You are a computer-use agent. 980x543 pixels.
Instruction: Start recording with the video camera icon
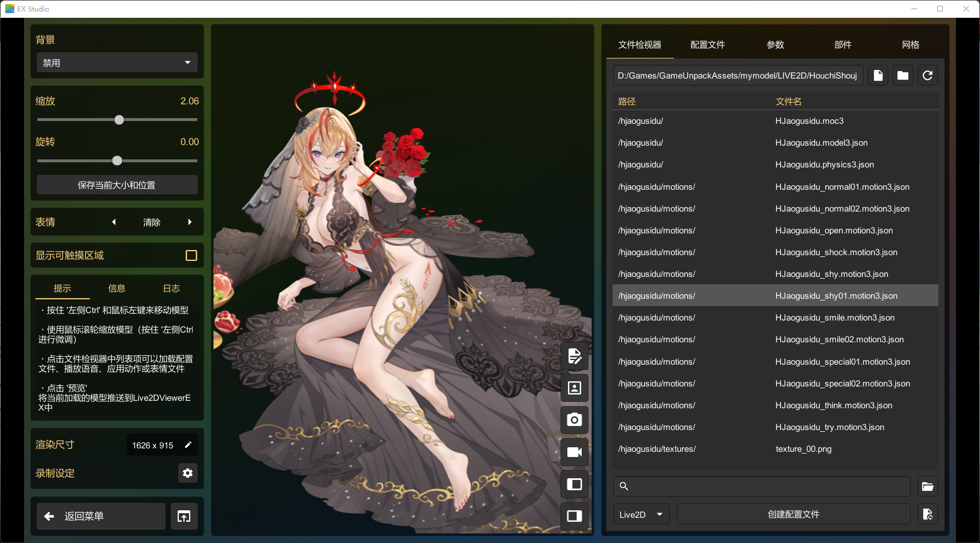coord(574,452)
